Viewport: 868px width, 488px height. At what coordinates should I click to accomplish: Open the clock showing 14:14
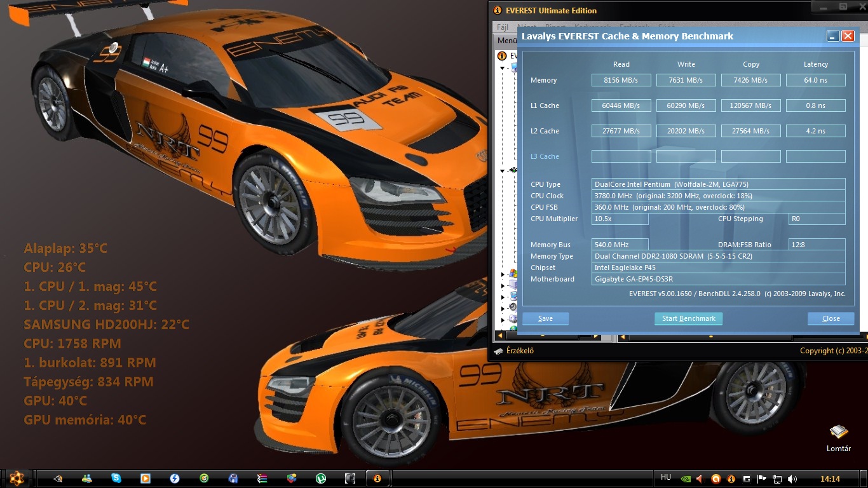pos(830,479)
